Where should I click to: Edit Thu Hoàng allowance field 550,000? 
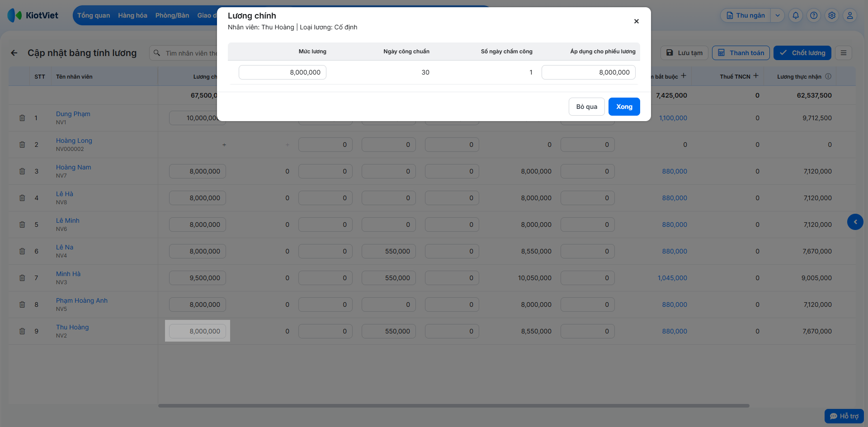coord(389,331)
